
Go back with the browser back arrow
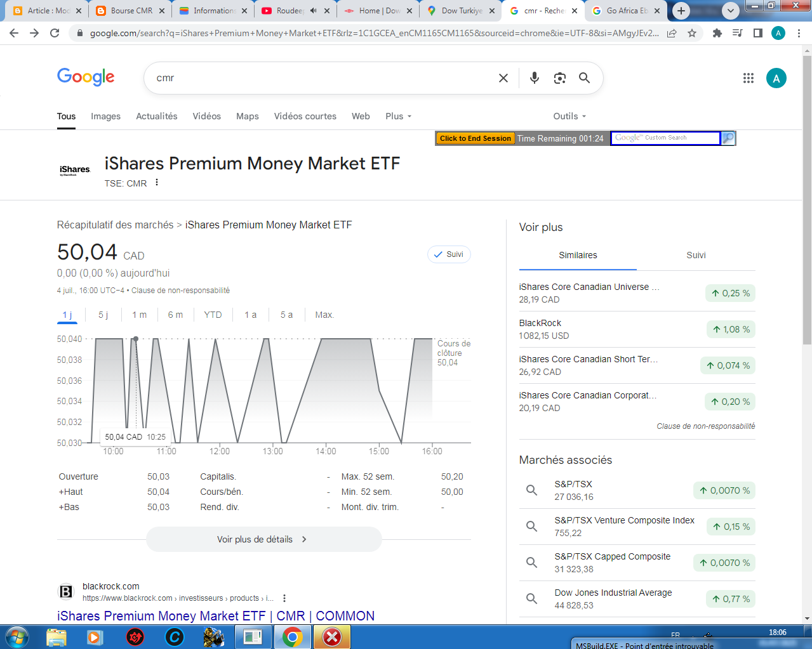[x=14, y=33]
